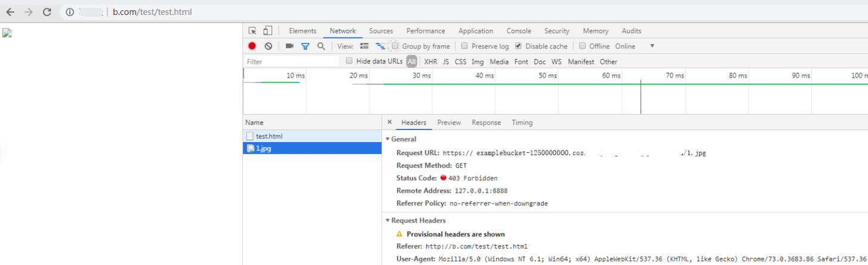Capture screenshots with the camera icon

(x=290, y=46)
